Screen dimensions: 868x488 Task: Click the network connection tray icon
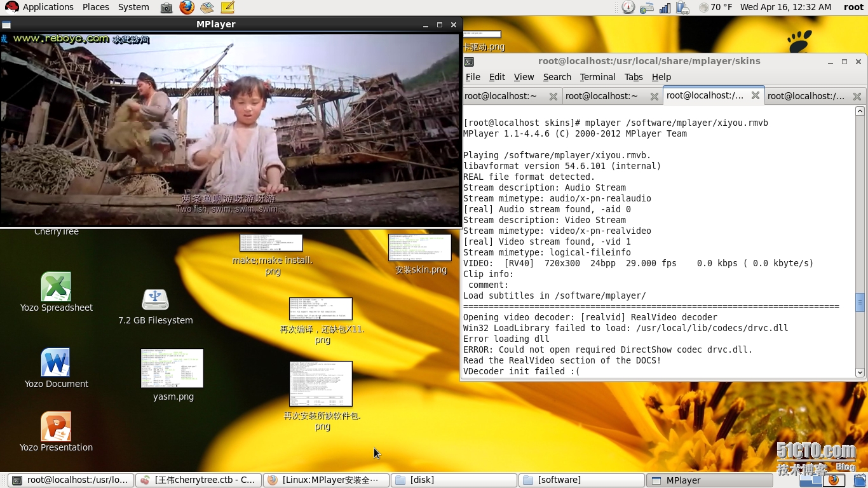pos(683,8)
